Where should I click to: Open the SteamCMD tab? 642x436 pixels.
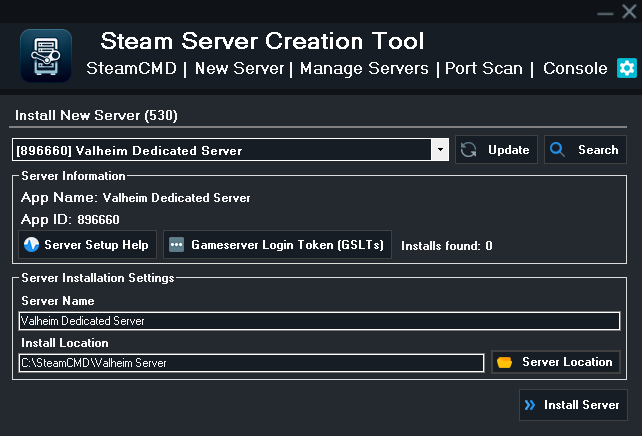pyautogui.click(x=131, y=68)
